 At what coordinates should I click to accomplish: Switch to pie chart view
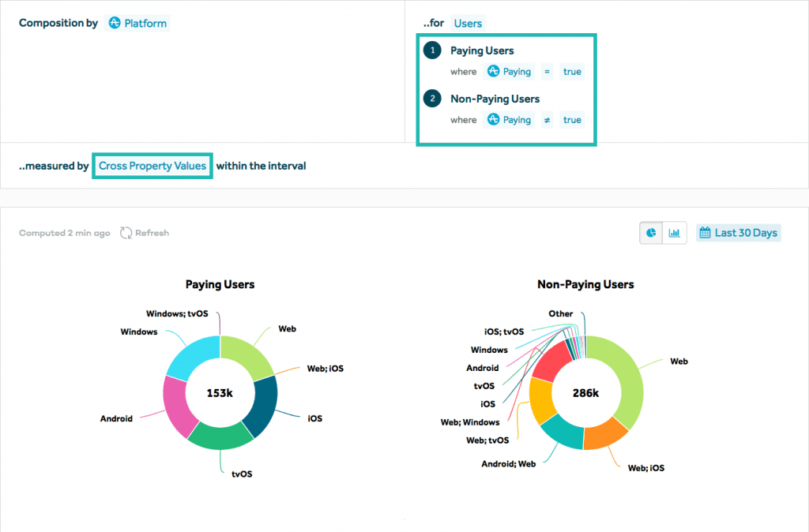point(652,233)
